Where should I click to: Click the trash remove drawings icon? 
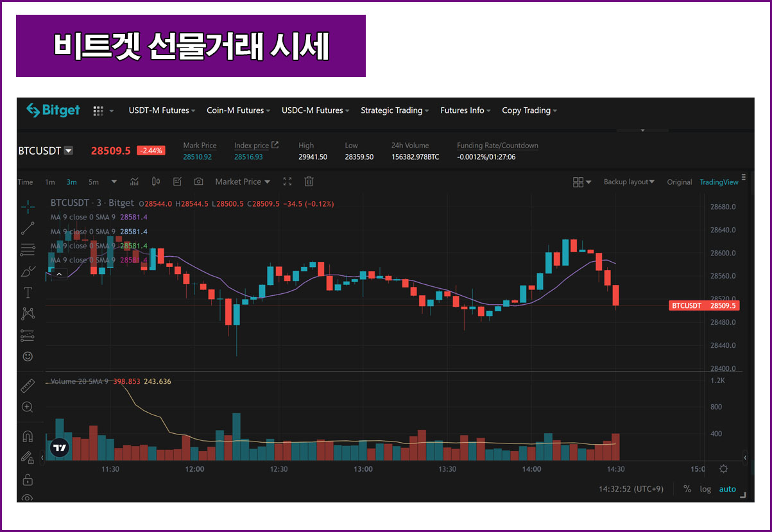[309, 182]
